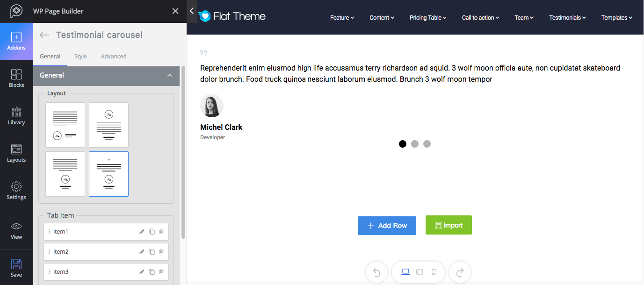The width and height of the screenshot is (644, 285).
Task: Click Michel Clark avatar photo
Action: coord(212,106)
